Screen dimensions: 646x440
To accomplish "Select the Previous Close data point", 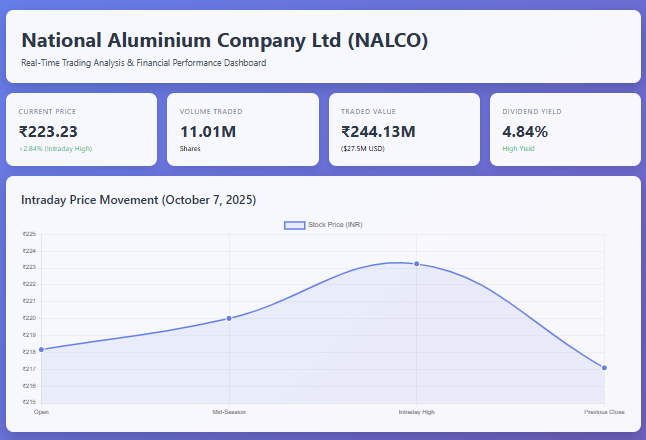I will point(604,368).
